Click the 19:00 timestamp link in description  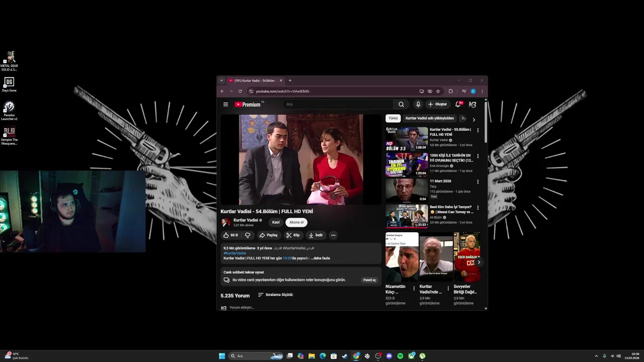pos(287,258)
